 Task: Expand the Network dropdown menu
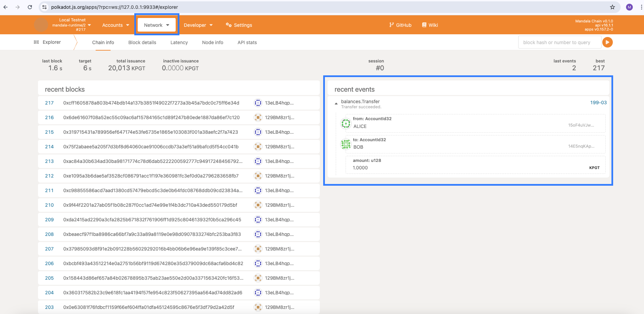click(x=157, y=25)
